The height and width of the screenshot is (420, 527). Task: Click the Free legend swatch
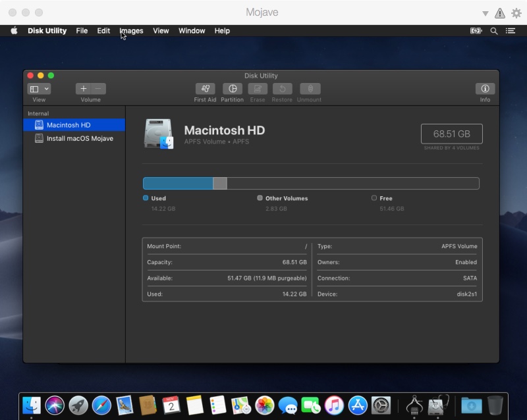click(374, 198)
